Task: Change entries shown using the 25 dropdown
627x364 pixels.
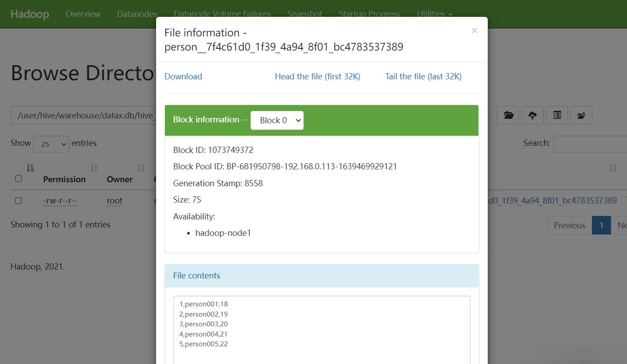Action: coord(51,144)
